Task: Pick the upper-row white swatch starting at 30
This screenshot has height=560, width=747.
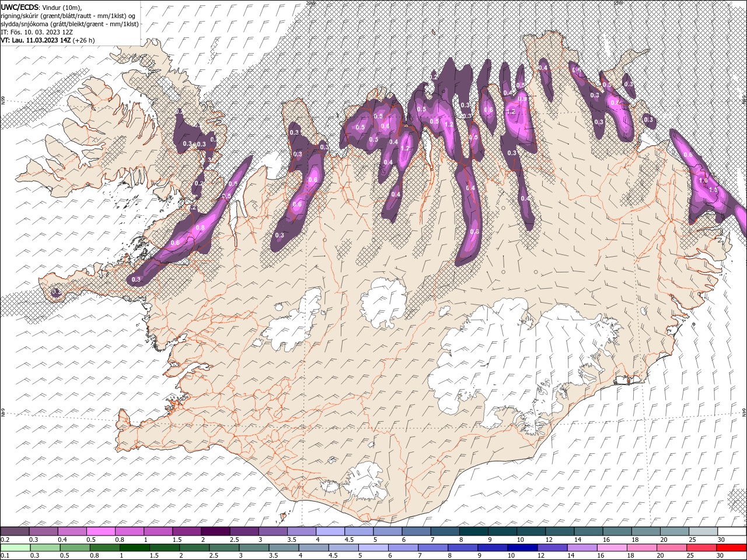Action: [x=731, y=531]
